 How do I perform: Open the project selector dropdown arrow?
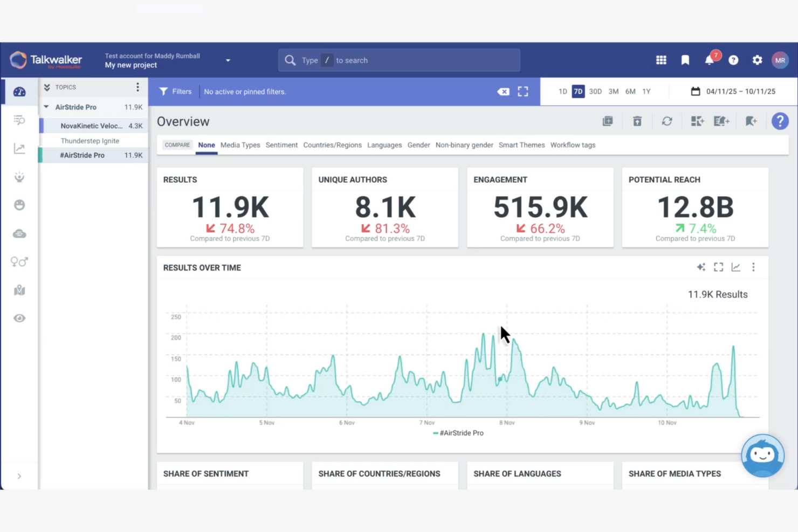228,60
